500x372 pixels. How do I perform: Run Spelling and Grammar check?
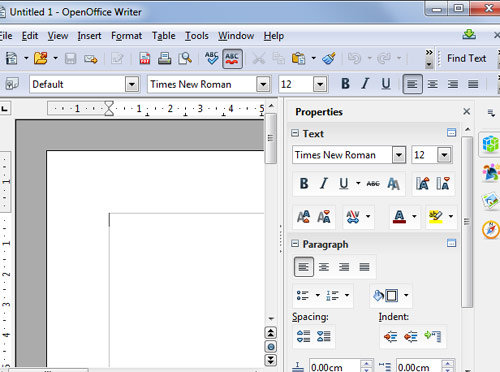(211, 58)
